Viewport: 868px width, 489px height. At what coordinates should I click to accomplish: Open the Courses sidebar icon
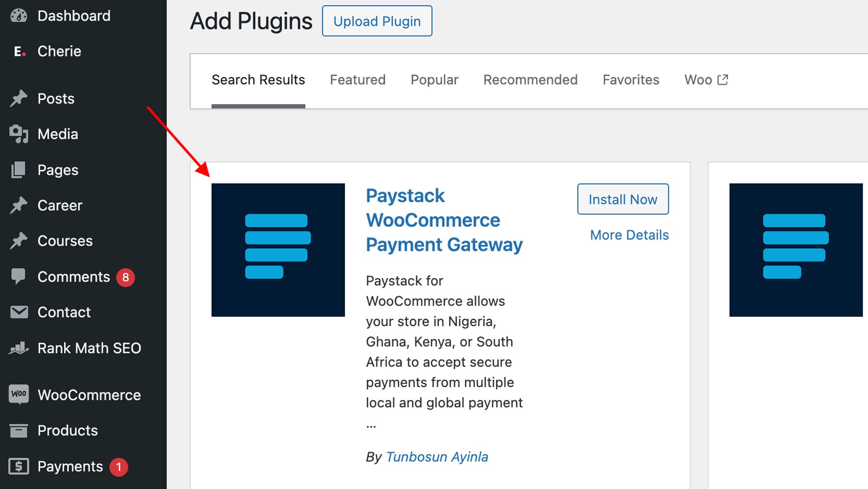[x=18, y=240]
